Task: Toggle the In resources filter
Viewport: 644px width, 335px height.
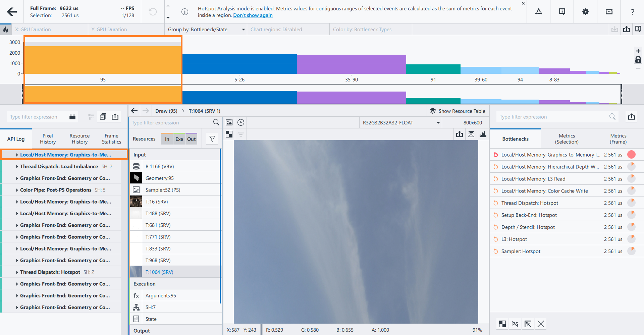Action: coord(167,139)
